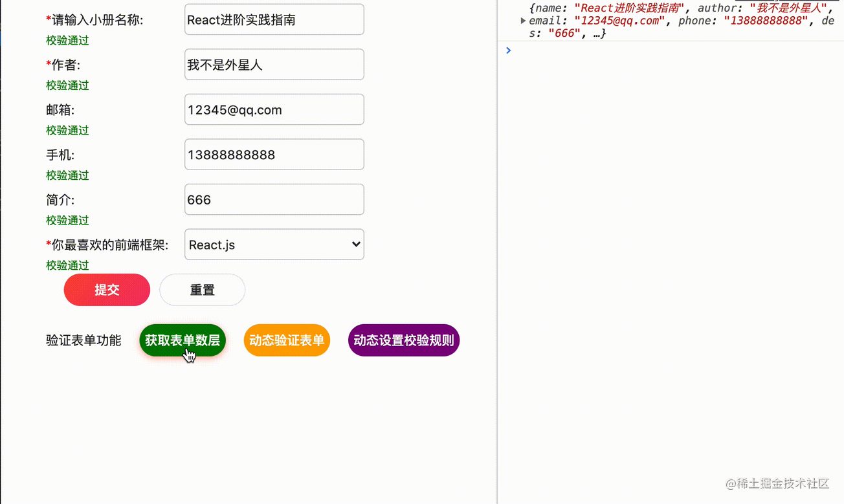
Task: Click the 手机 field label
Action: (x=60, y=155)
